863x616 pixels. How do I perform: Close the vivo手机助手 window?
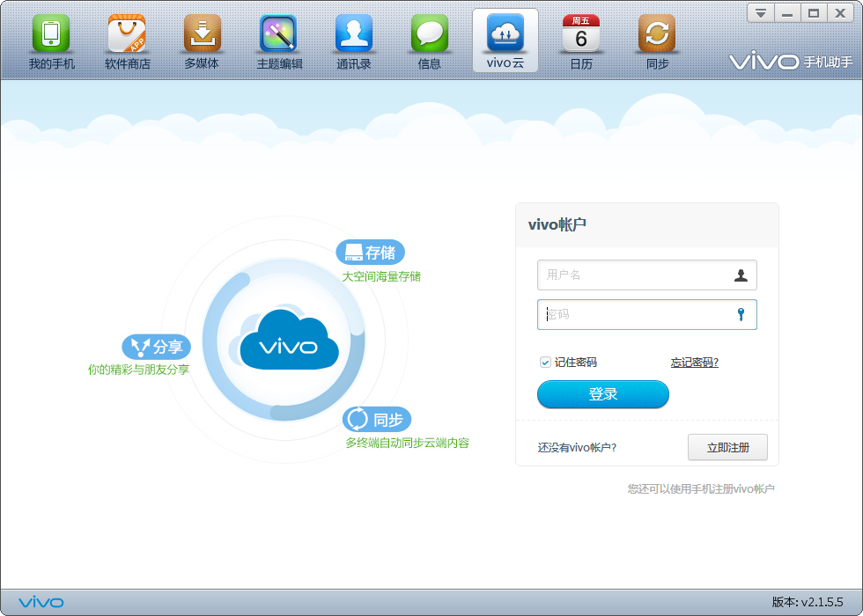(840, 12)
